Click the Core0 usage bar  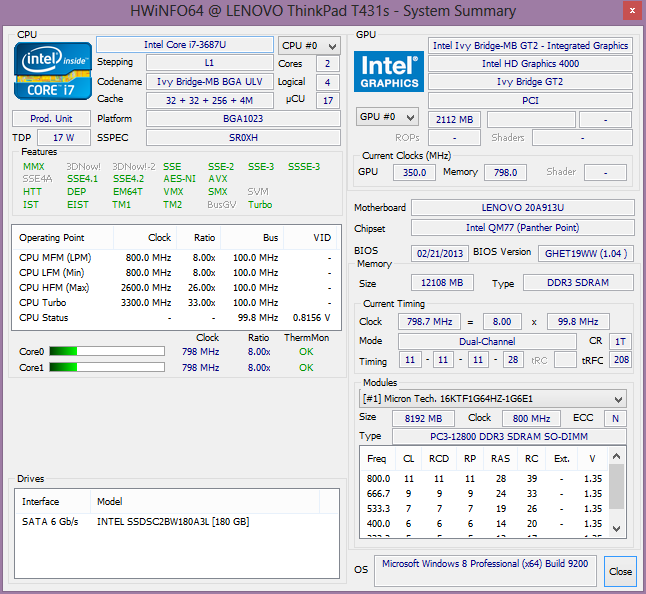(x=106, y=351)
